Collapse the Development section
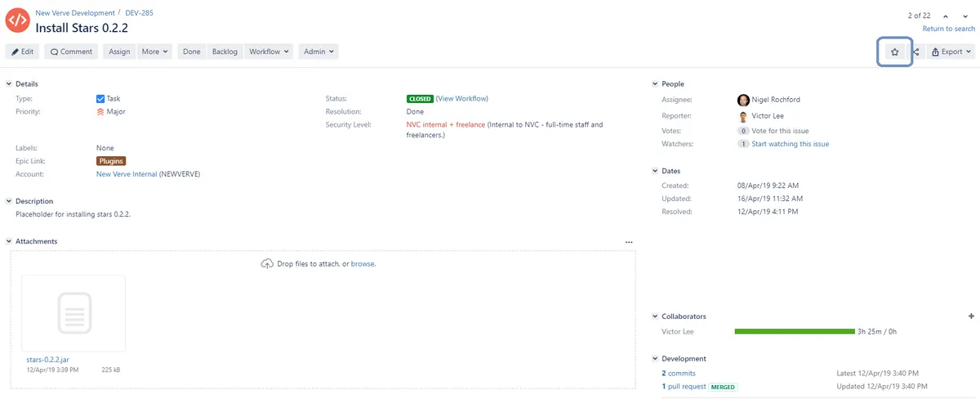Viewport: 980px width, 399px height. pyautogui.click(x=655, y=359)
